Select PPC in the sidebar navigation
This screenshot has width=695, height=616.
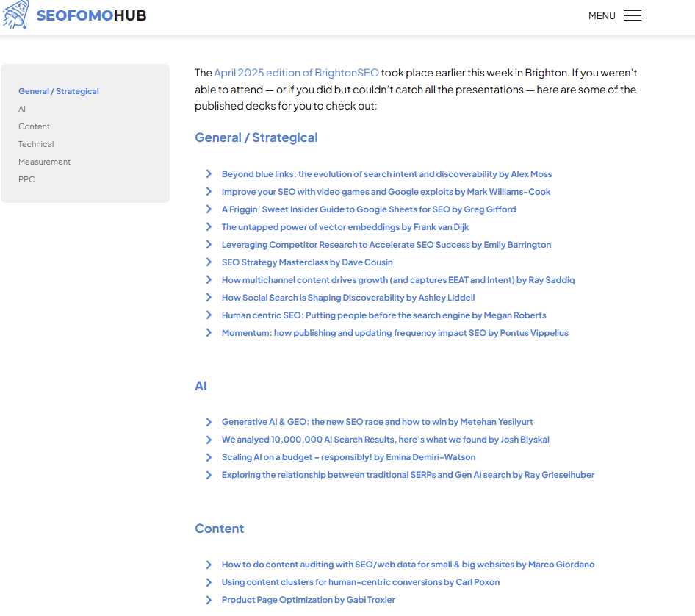pos(26,179)
